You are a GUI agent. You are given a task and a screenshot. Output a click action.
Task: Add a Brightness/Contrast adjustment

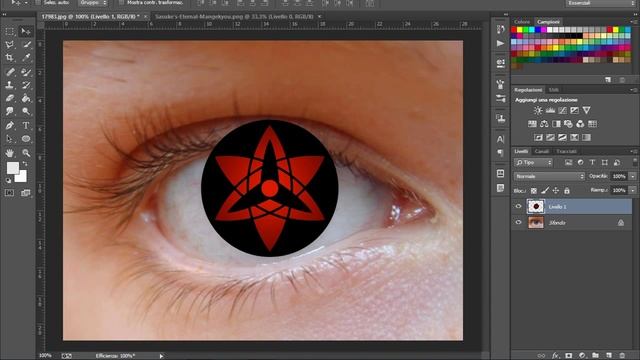[x=538, y=110]
